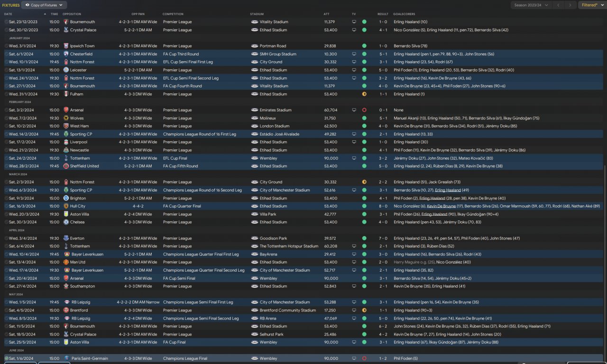Click the Chesterfield club badge
Viewport: 607px width, 364px height.
66,54
